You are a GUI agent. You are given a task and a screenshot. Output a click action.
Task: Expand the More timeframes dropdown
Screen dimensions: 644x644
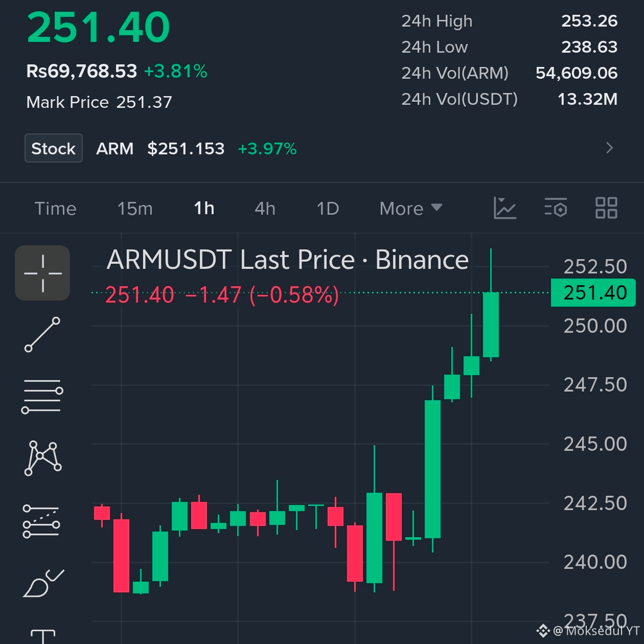[411, 209]
